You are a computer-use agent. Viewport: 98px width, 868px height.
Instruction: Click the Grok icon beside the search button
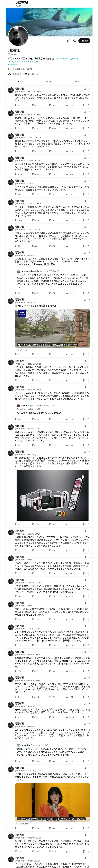68,41
